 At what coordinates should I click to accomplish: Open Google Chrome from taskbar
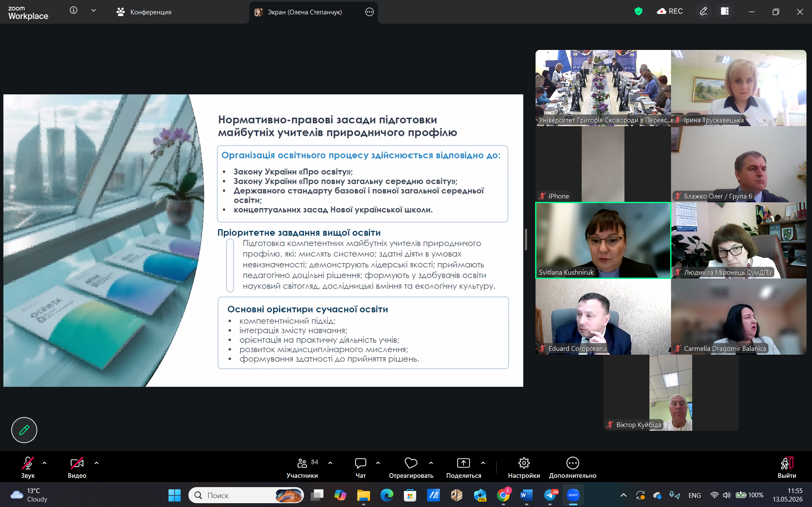click(x=503, y=495)
